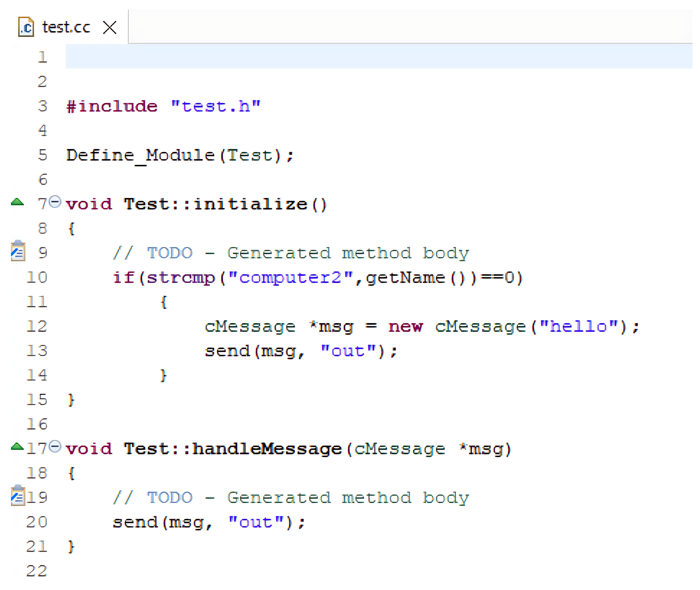Place cursor in highlighted empty line 1
This screenshot has width=700, height=590.
click(x=379, y=56)
